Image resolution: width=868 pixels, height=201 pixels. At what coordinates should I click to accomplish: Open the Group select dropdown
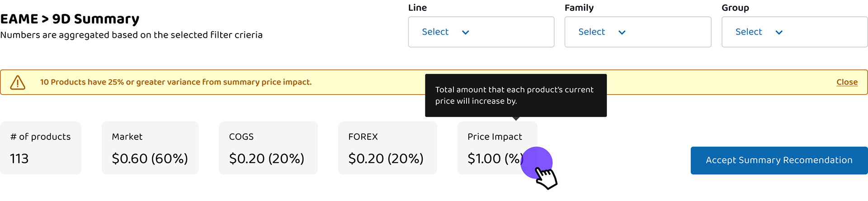[794, 32]
